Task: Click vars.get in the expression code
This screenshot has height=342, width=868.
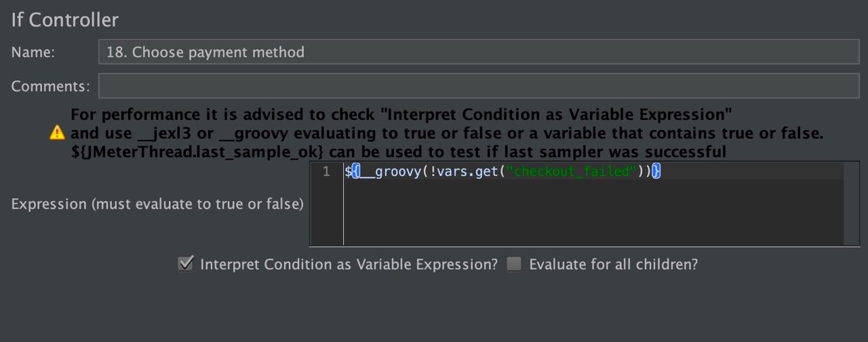Action: [468, 172]
